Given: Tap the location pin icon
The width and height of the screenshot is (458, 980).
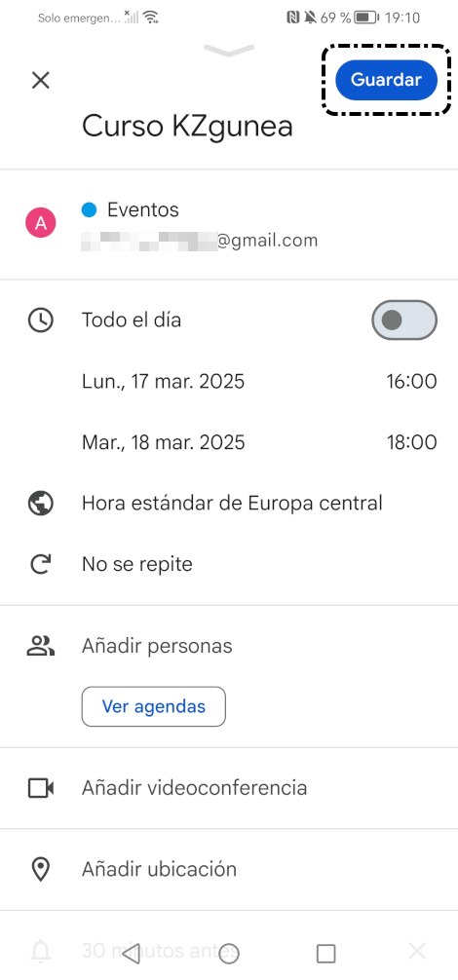Looking at the screenshot, I should pos(41,869).
